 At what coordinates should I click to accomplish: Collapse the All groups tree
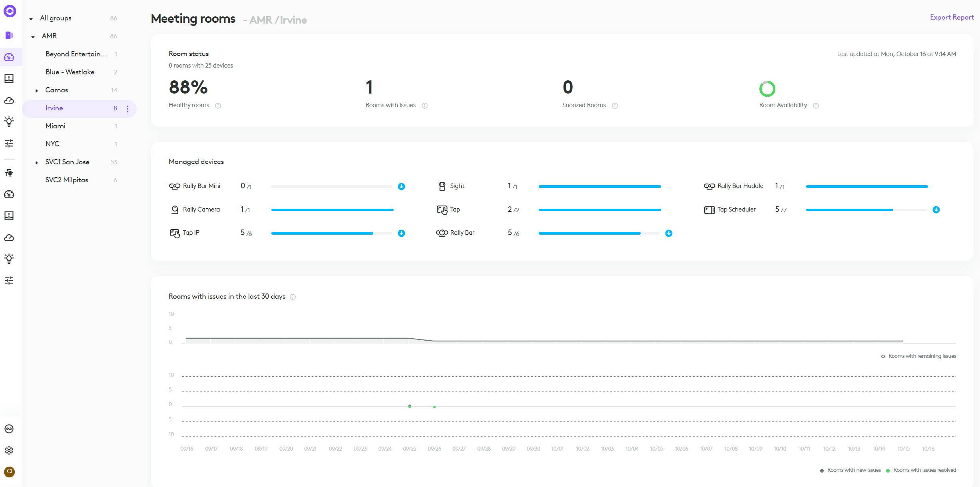pyautogui.click(x=31, y=18)
